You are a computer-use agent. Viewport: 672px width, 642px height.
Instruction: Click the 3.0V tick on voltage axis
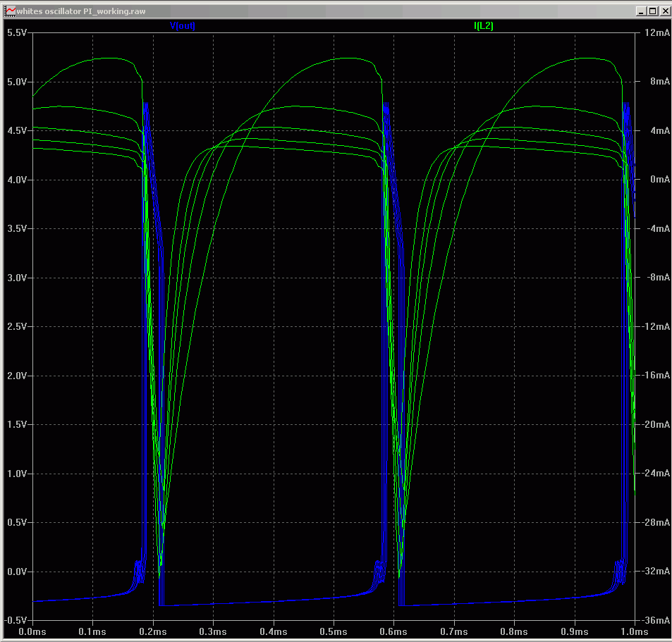click(16, 278)
